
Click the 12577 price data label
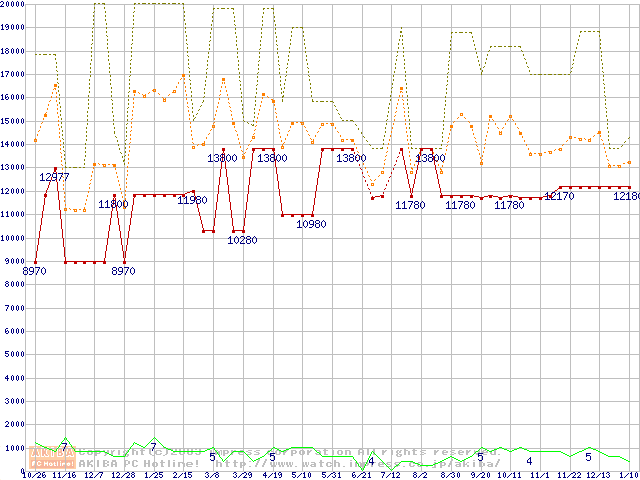(x=54, y=177)
